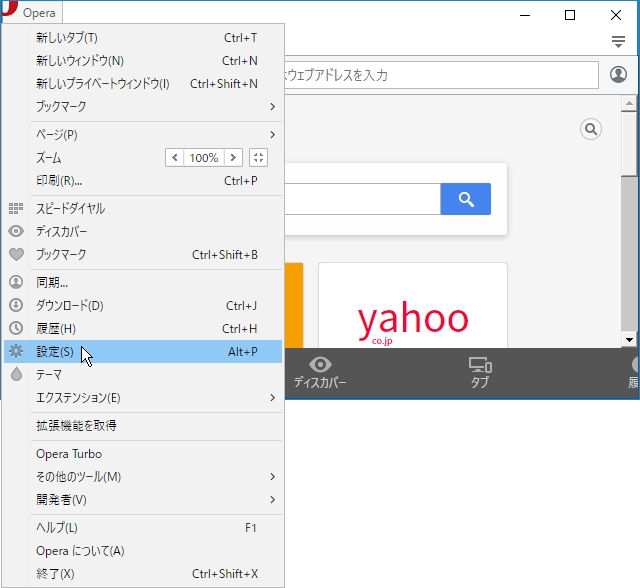The width and height of the screenshot is (640, 588).
Task: Expand その他のツール(M) submenu
Action: tap(143, 477)
